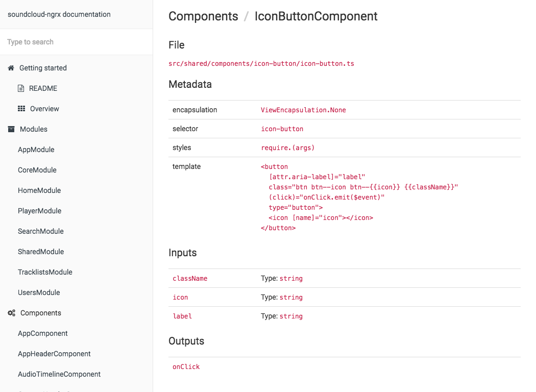Click the Components breadcrumb heading
Image resolution: width=536 pixels, height=392 pixels.
(203, 16)
